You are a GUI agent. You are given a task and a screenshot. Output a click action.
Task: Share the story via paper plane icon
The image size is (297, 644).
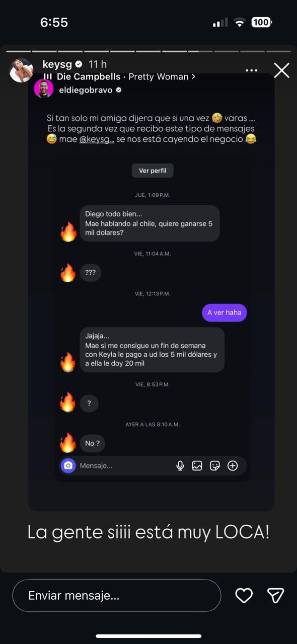(275, 596)
